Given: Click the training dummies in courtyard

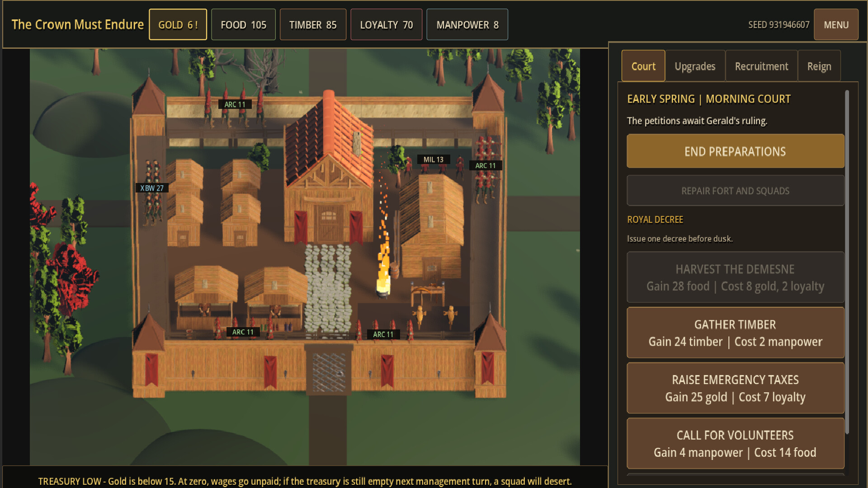Looking at the screenshot, I should click(x=435, y=315).
